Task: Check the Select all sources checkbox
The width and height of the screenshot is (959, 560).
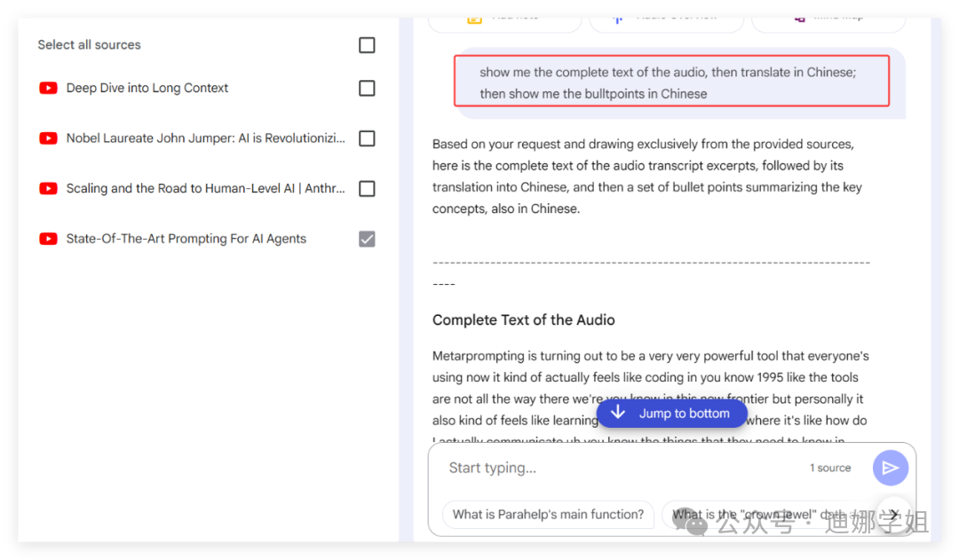Action: [x=367, y=45]
